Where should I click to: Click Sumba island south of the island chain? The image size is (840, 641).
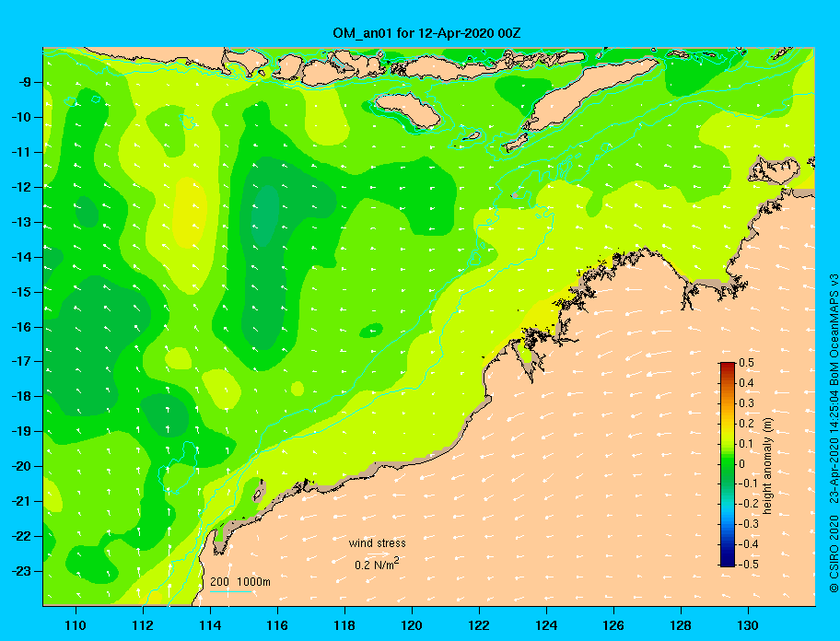[x=409, y=110]
